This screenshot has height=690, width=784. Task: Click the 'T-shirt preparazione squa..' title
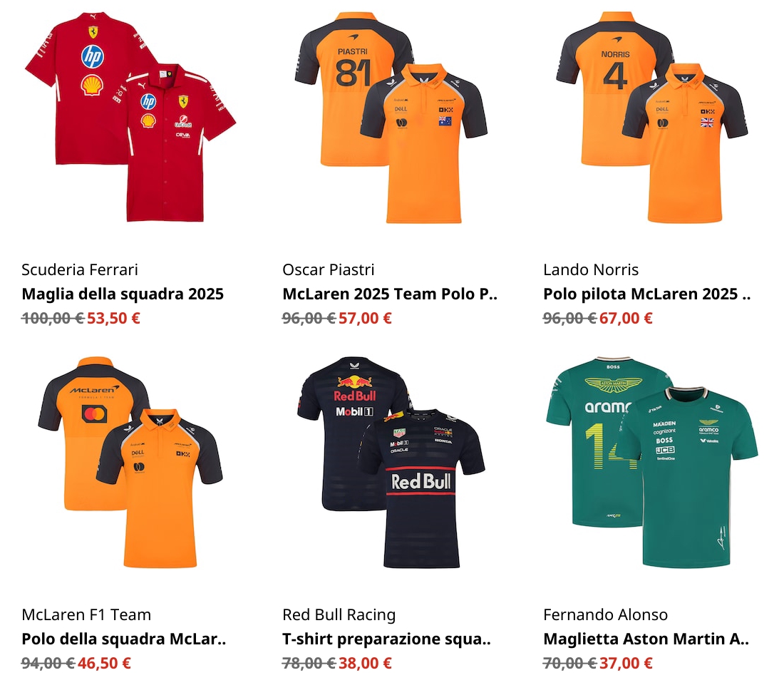click(386, 639)
